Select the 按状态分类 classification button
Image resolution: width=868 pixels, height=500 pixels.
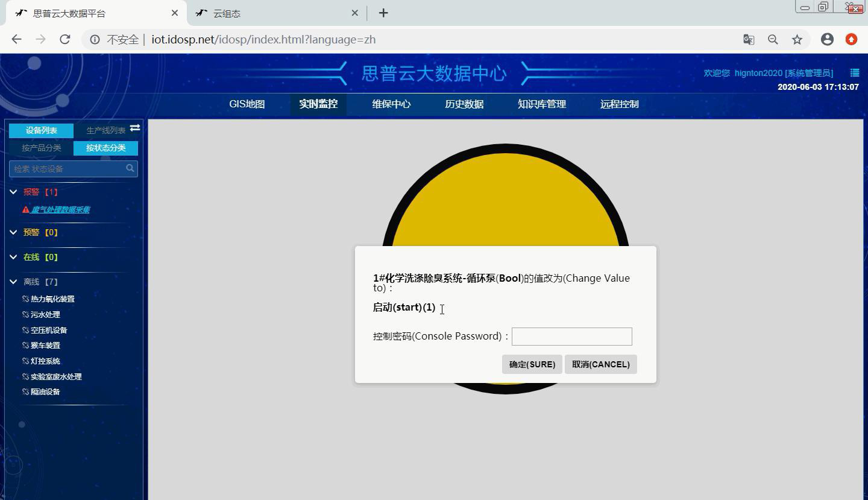(105, 147)
